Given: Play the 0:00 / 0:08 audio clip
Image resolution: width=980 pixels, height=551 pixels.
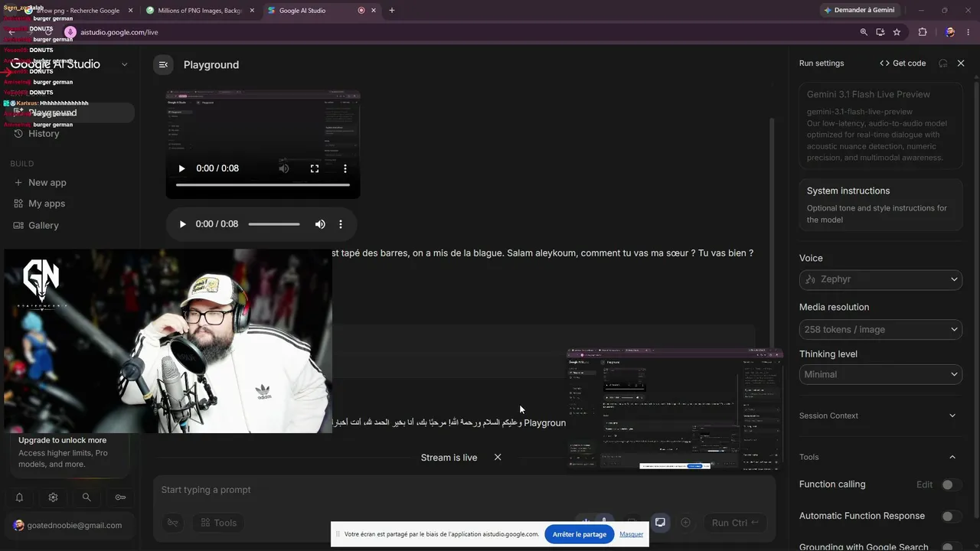Looking at the screenshot, I should (x=182, y=224).
